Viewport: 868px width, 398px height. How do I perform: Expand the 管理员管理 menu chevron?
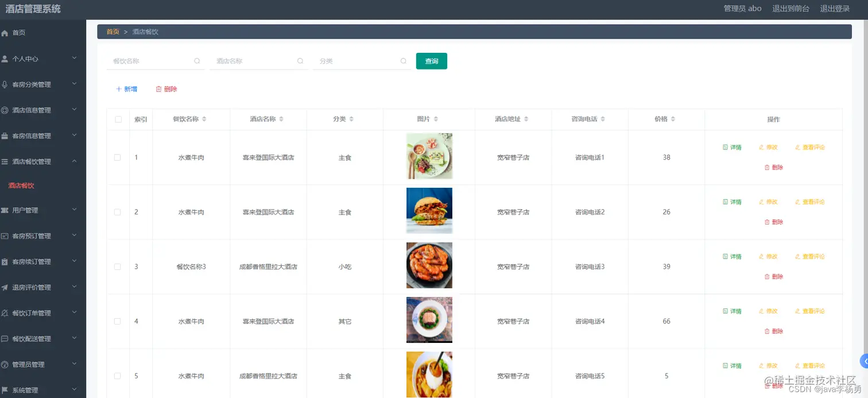tap(74, 364)
